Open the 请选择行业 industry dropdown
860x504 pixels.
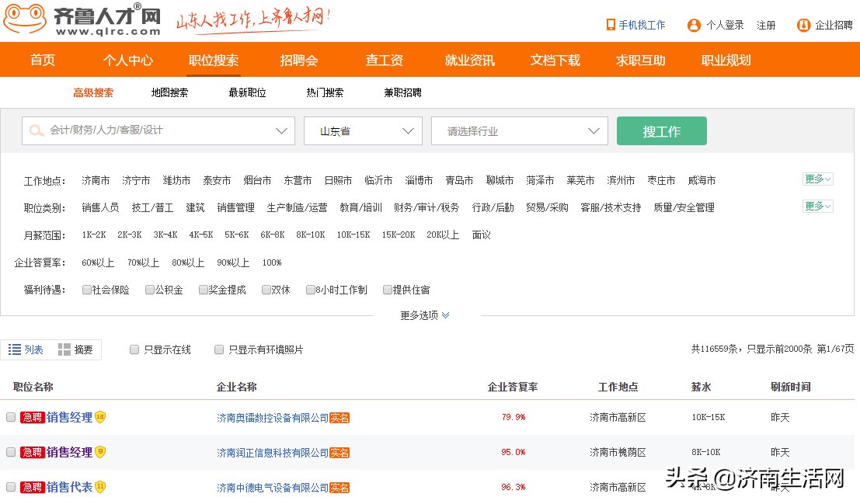click(519, 130)
